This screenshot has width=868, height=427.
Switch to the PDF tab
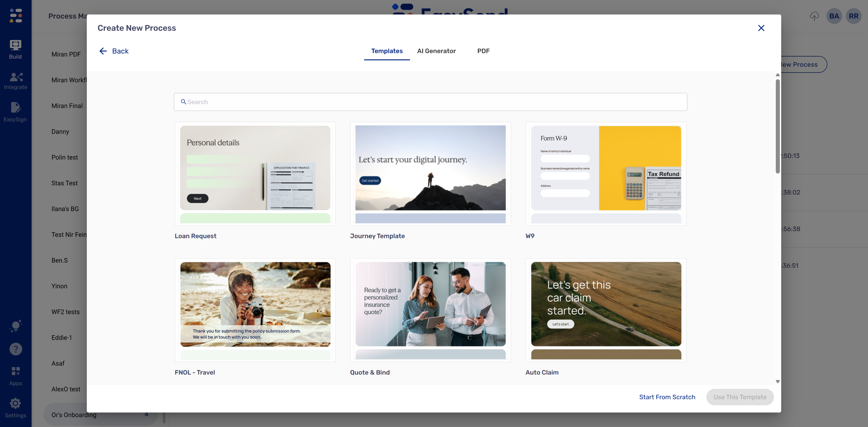coord(483,51)
